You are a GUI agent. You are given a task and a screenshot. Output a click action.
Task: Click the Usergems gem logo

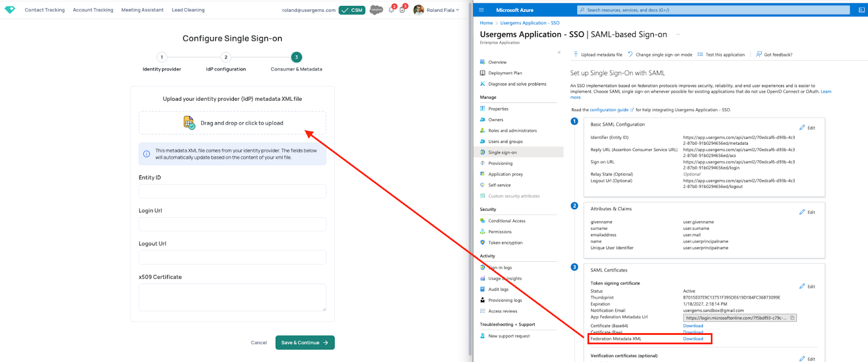point(10,10)
